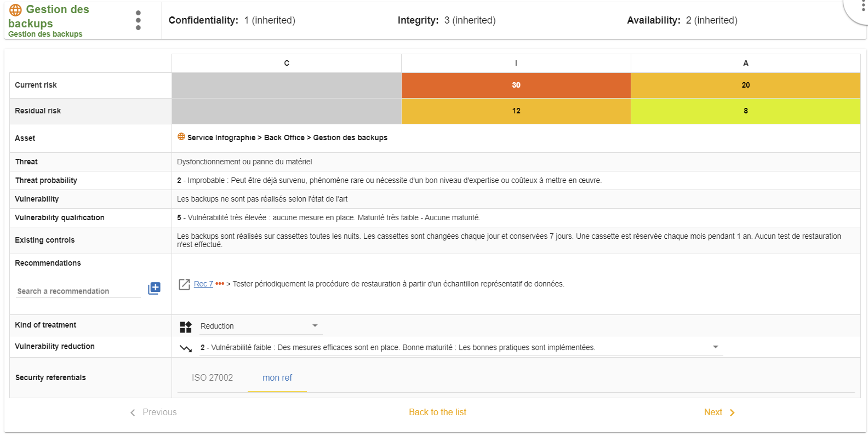
Task: Click the recommendation text Tester périodiquement la procédure
Action: tap(398, 284)
